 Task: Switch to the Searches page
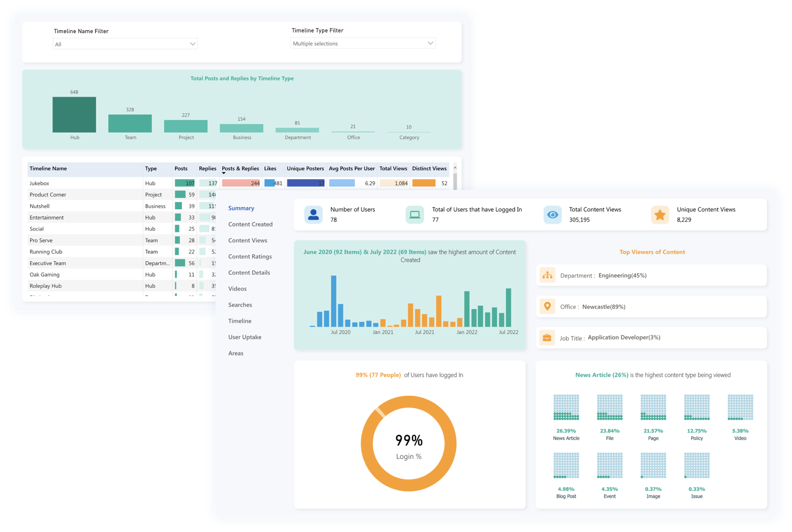tap(240, 305)
